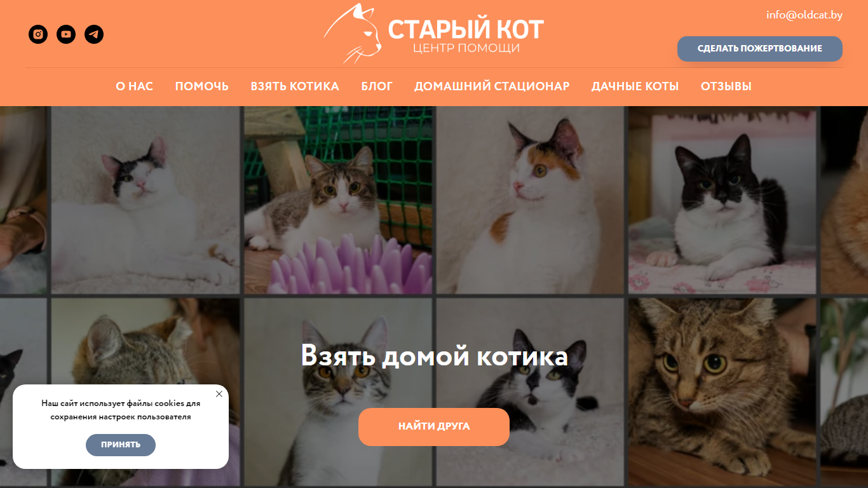
Task: Accept cookies with Принять button
Action: point(121,445)
